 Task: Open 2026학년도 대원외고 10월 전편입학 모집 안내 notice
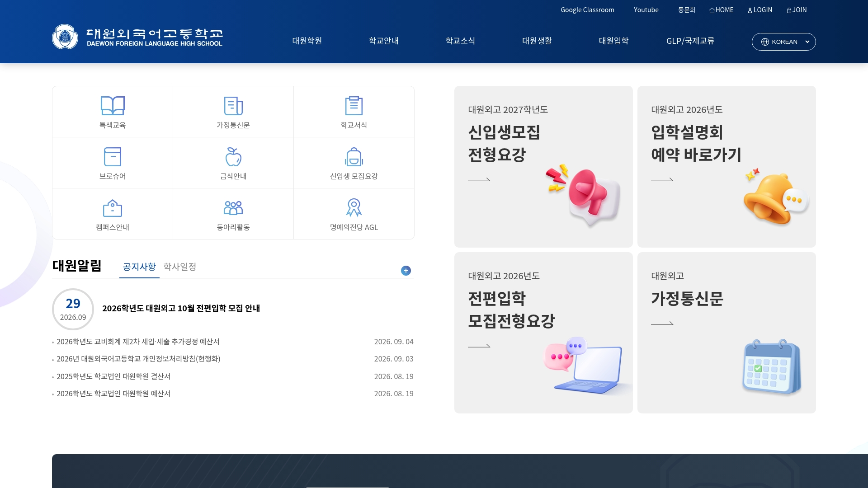(181, 308)
